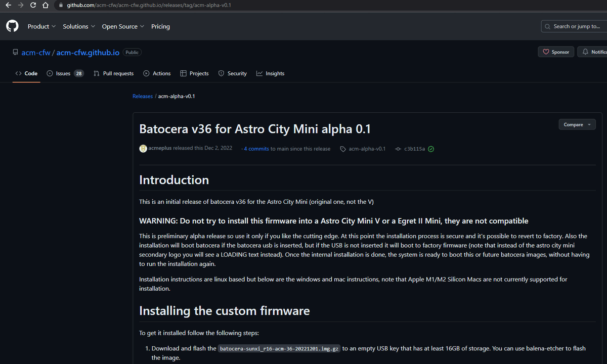Open commit c3b115a
Image resolution: width=607 pixels, height=364 pixels.
pos(415,149)
